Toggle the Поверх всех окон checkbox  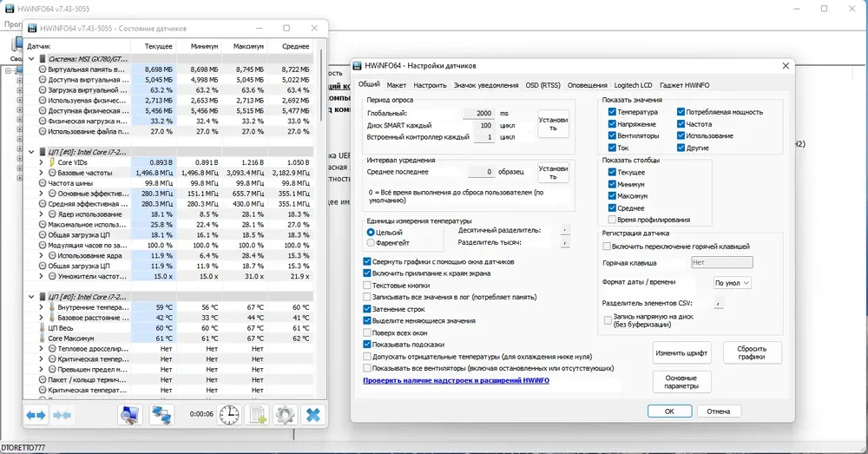(367, 332)
